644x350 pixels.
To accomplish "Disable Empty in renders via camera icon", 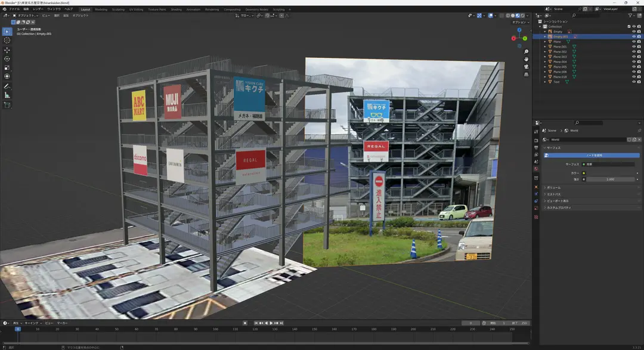I will (x=639, y=32).
